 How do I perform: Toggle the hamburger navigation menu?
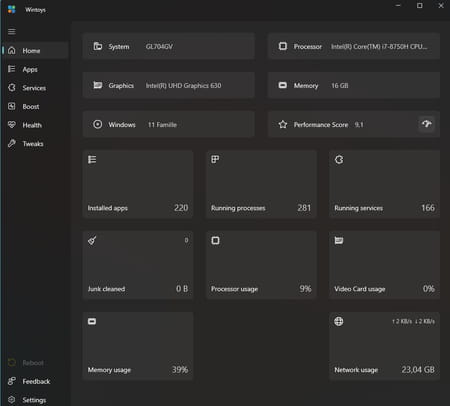(x=12, y=31)
